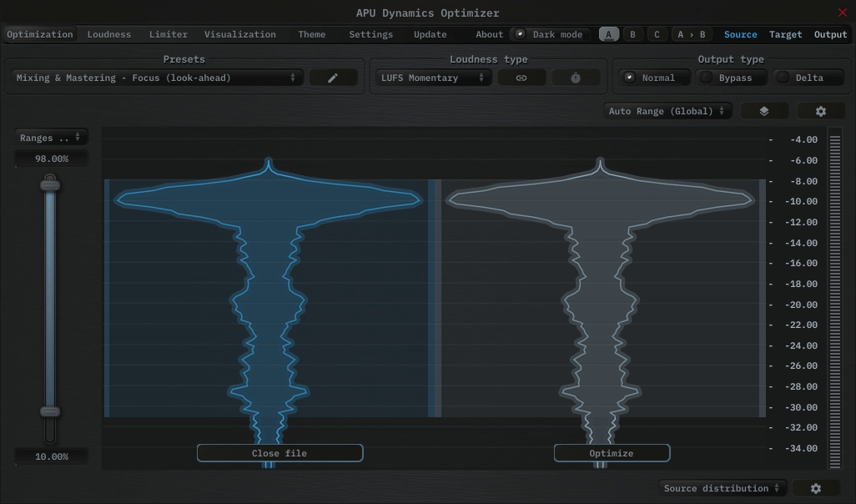Click the Close file button
The image size is (856, 504).
[x=279, y=453]
